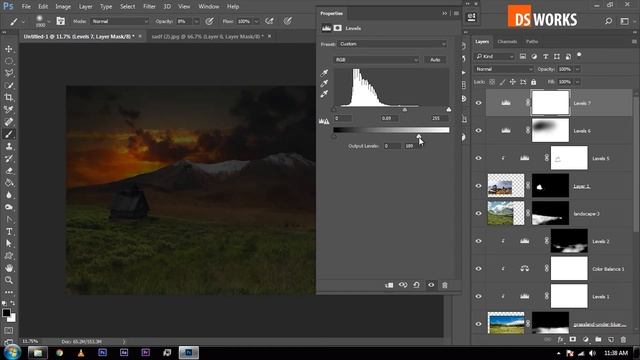
Task: Open the Image menu
Action: [x=63, y=7]
